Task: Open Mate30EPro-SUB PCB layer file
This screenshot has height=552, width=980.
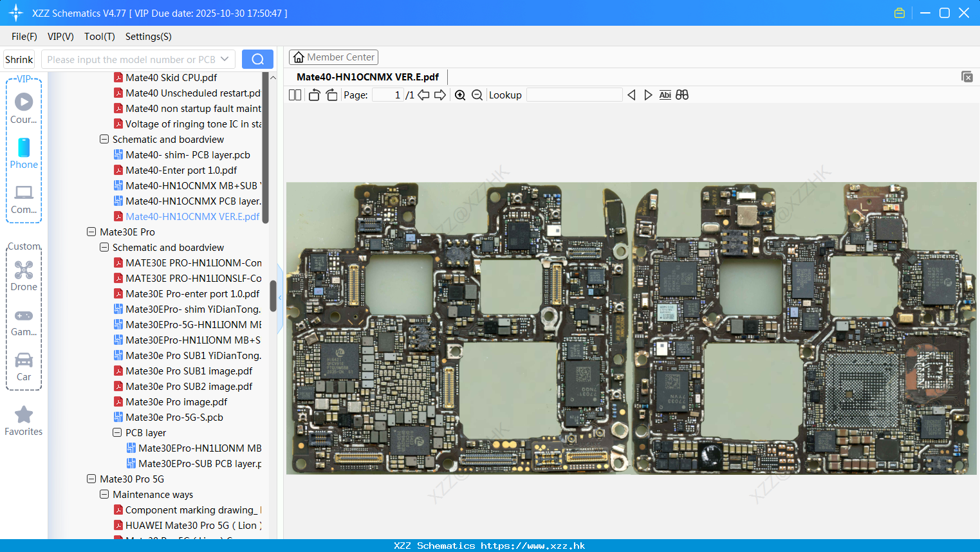Action: [194, 463]
